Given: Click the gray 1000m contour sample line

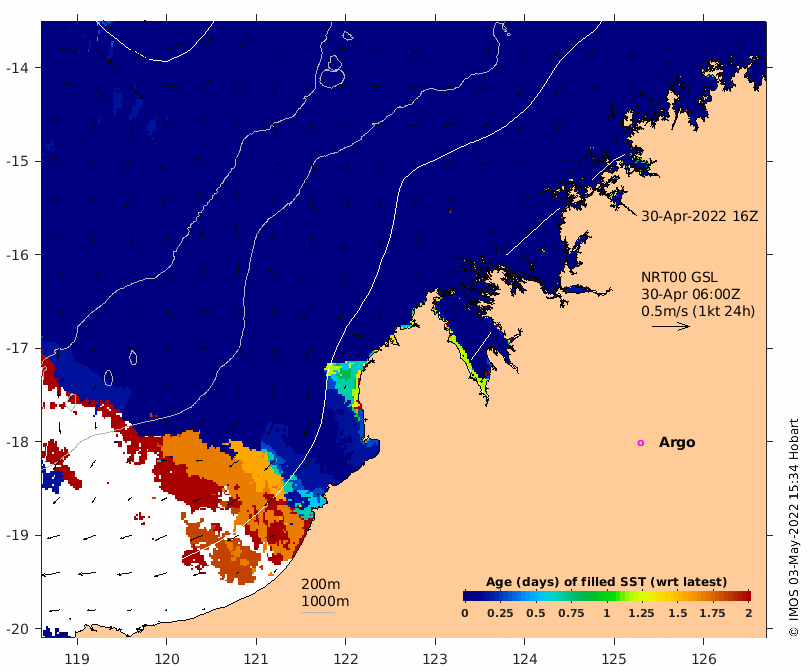Looking at the screenshot, I should [318, 613].
